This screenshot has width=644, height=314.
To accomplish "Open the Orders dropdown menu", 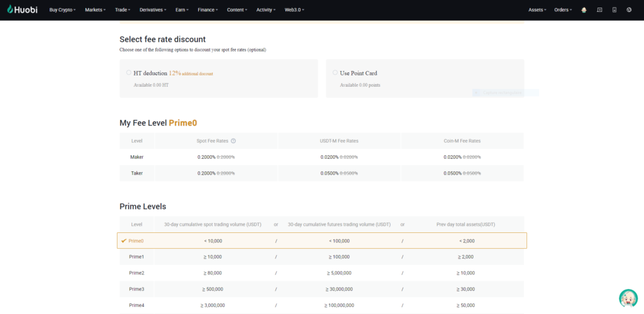I will pos(563,10).
